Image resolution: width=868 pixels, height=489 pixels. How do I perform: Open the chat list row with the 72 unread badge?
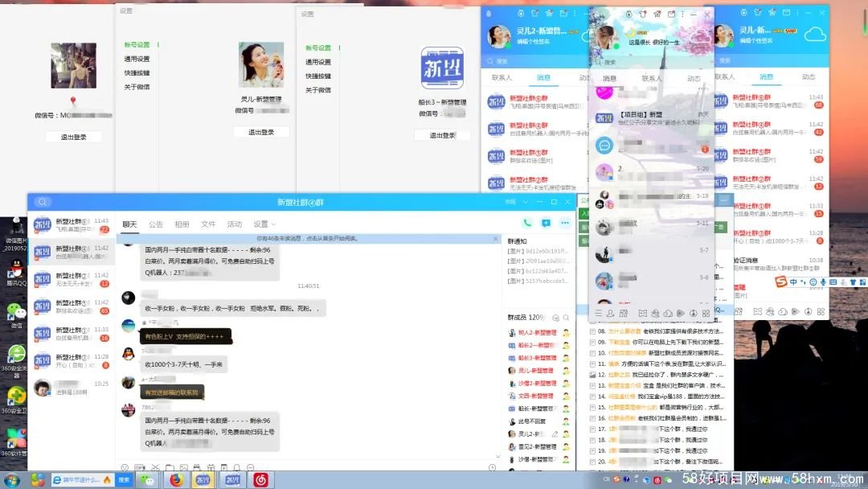[72, 225]
